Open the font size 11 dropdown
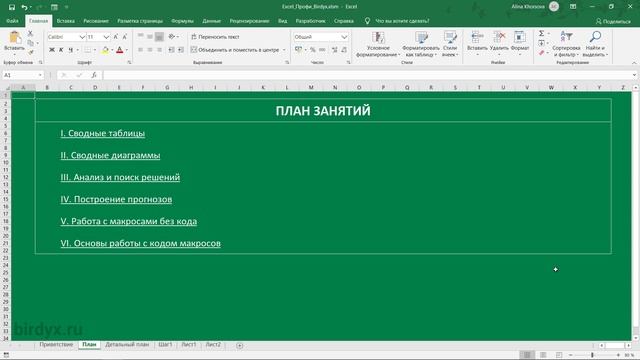The height and width of the screenshot is (360, 640). pos(106,37)
